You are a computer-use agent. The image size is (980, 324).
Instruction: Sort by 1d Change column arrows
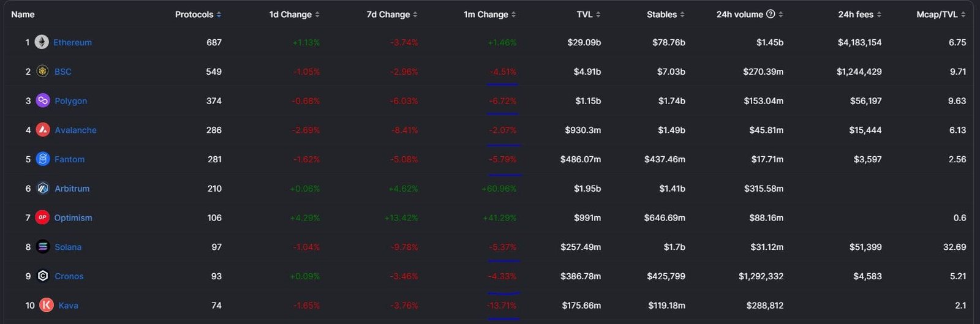pos(317,15)
